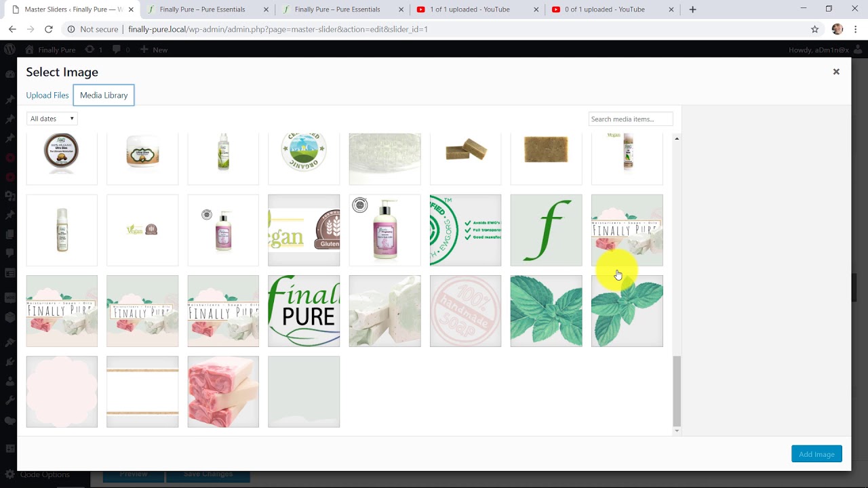Screen dimensions: 868x488
Task: Close the Master Sliders browser tab
Action: point(131,9)
